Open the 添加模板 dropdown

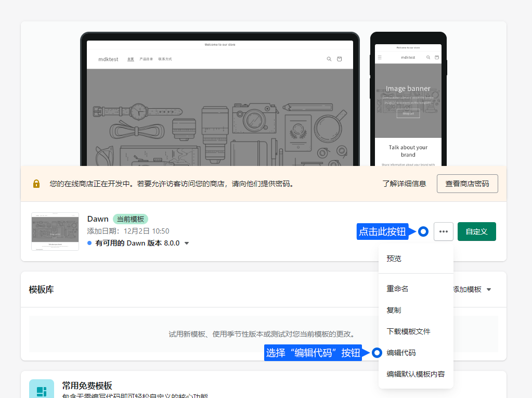tap(472, 289)
